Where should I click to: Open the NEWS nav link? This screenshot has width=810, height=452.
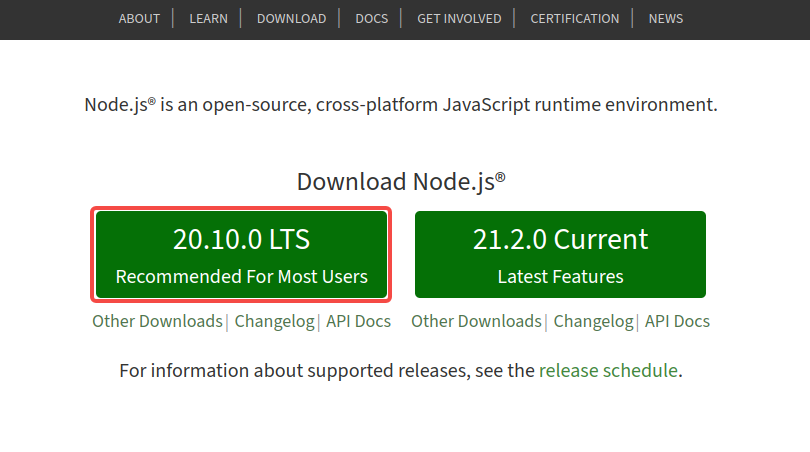pyautogui.click(x=665, y=19)
